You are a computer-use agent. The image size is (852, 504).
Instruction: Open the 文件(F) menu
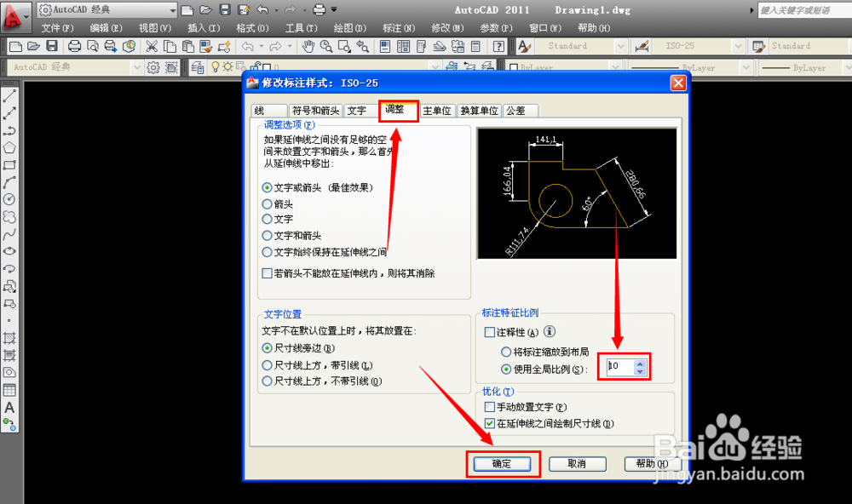57,28
